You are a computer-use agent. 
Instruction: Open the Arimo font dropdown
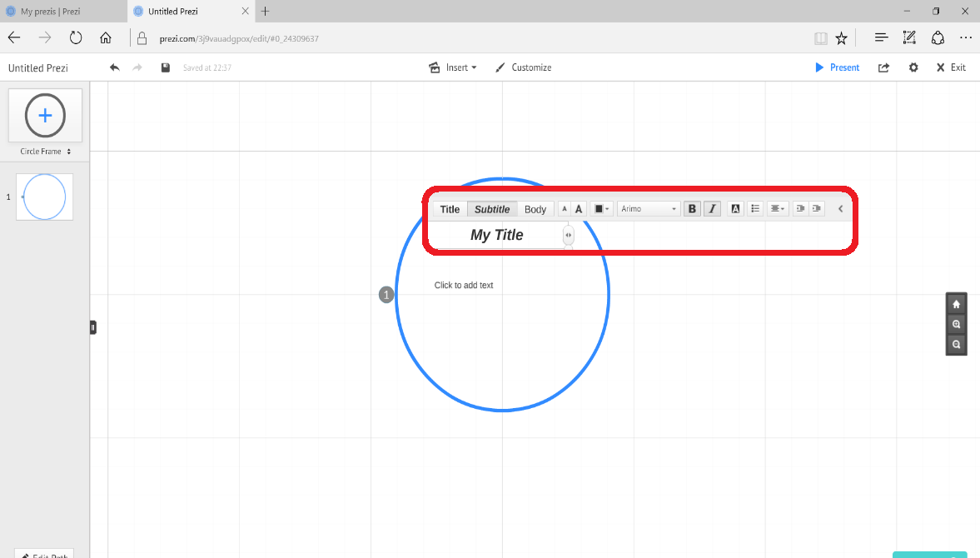point(648,208)
